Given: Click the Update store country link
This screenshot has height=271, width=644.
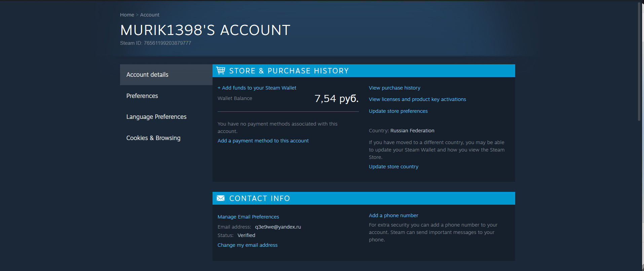Looking at the screenshot, I should (x=393, y=167).
